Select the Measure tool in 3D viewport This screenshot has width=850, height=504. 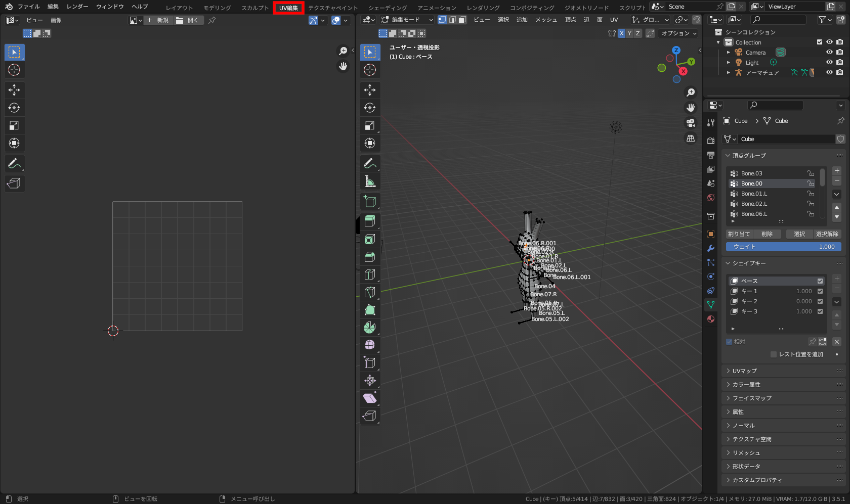coord(370,181)
